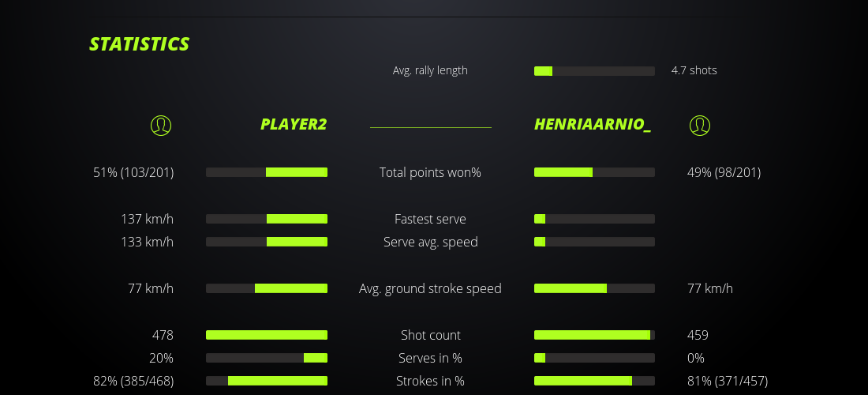This screenshot has height=395, width=868.
Task: Click the Avg. rally length bar
Action: [x=594, y=71]
